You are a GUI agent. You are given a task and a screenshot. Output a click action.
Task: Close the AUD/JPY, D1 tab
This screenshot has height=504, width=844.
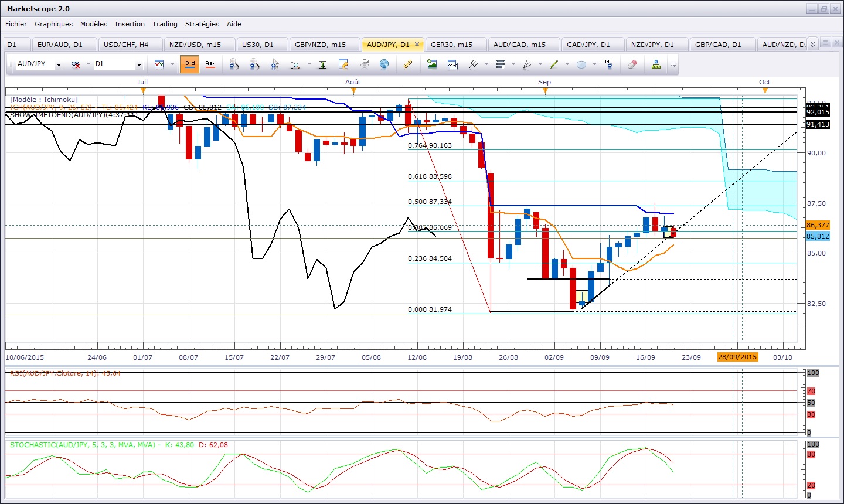point(417,45)
